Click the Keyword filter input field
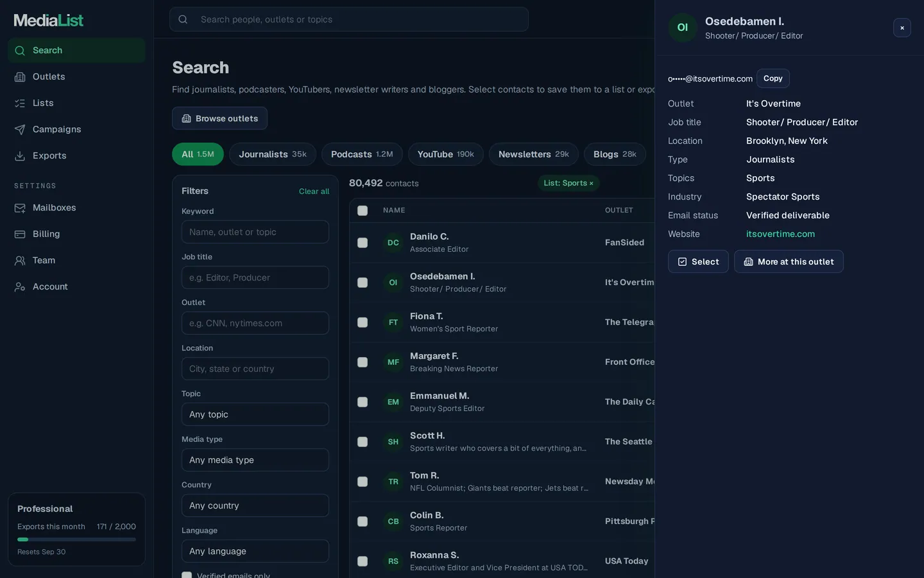The width and height of the screenshot is (924, 578). [x=255, y=232]
